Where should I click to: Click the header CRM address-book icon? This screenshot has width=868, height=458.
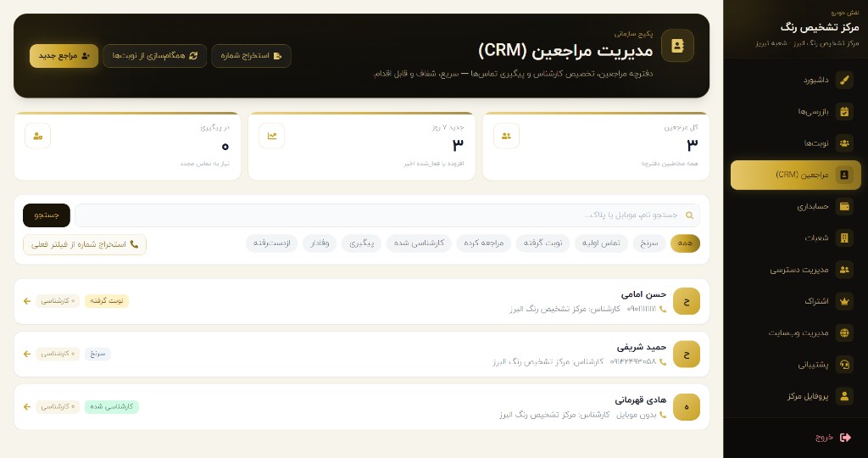coord(677,46)
